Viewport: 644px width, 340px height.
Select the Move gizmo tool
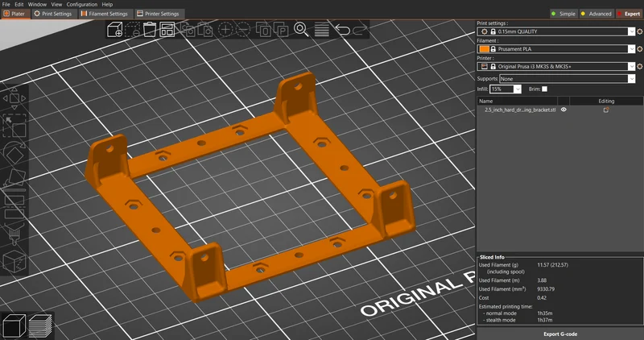click(x=14, y=98)
